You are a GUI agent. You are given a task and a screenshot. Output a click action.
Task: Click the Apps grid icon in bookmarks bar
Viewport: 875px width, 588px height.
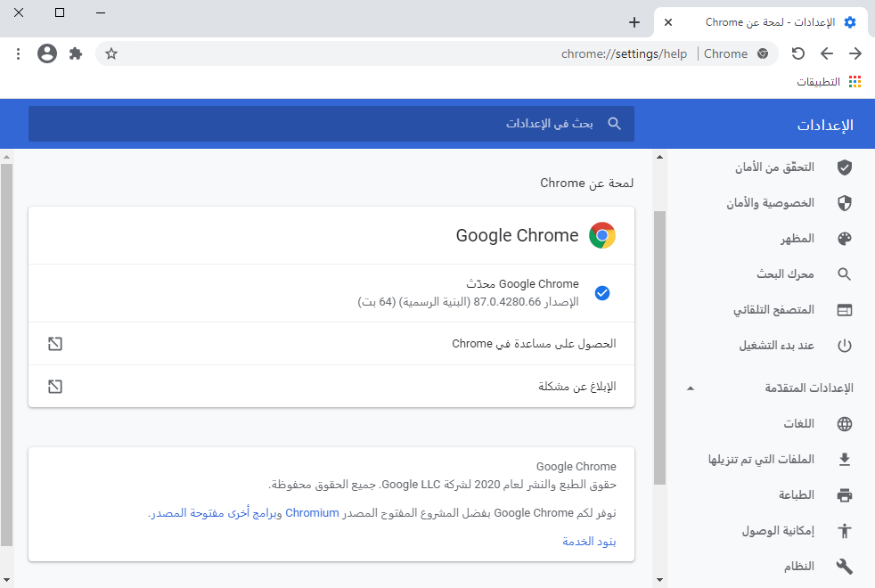coord(855,82)
